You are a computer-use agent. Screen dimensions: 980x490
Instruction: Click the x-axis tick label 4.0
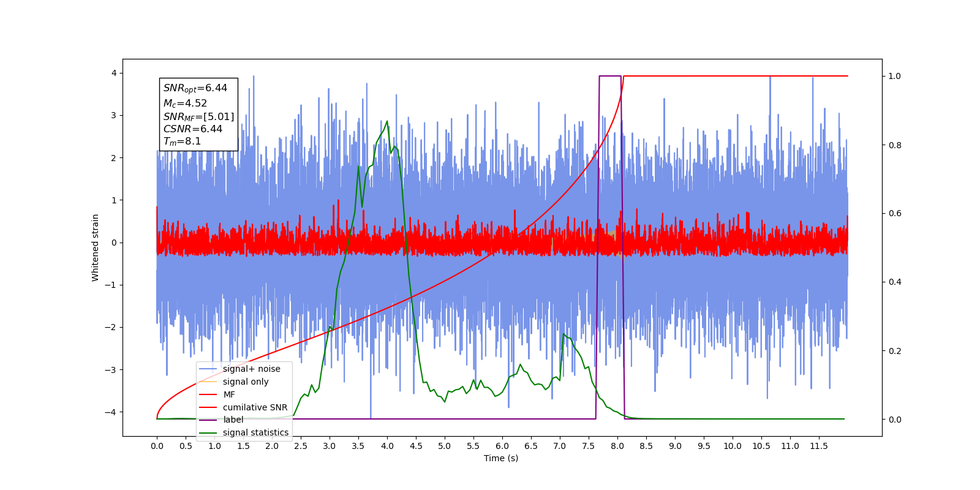(387, 446)
